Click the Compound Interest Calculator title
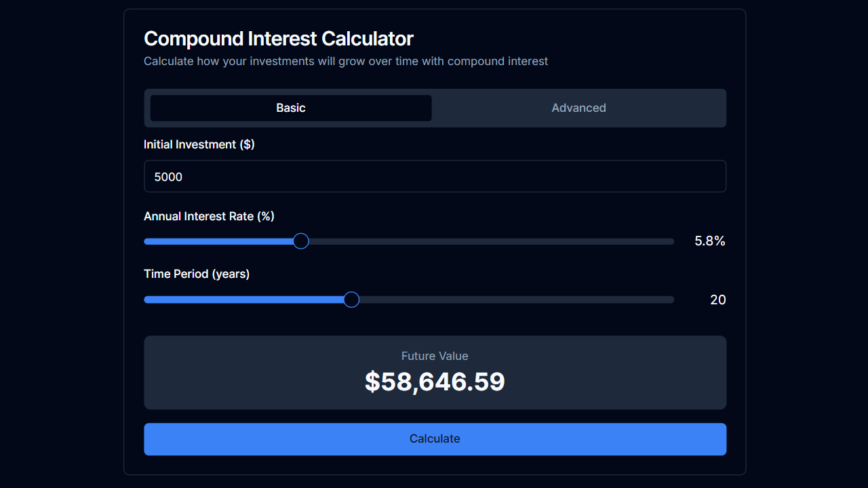The width and height of the screenshot is (868, 488). pos(278,39)
